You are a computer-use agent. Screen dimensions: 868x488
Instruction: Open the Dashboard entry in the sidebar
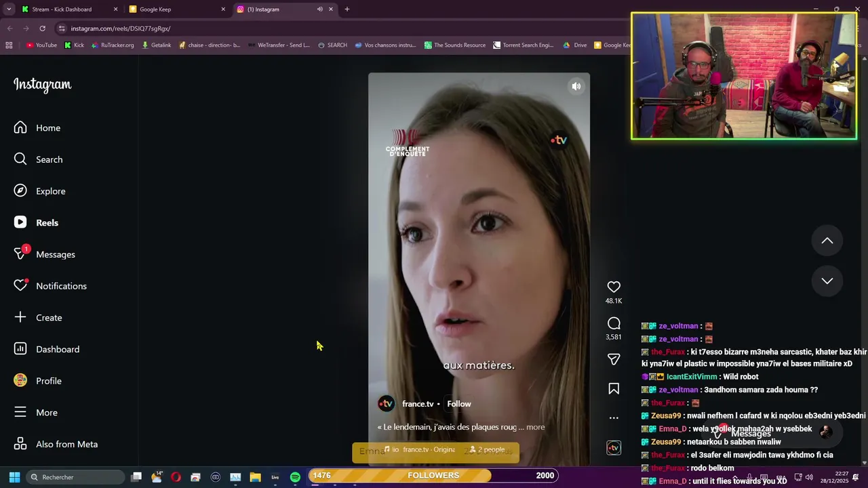pyautogui.click(x=46, y=349)
